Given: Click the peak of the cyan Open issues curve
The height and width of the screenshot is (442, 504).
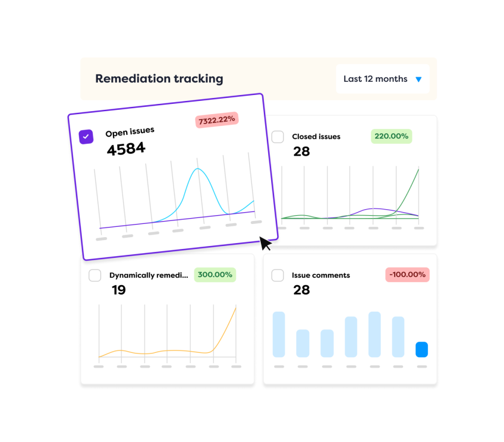Looking at the screenshot, I should [x=198, y=169].
